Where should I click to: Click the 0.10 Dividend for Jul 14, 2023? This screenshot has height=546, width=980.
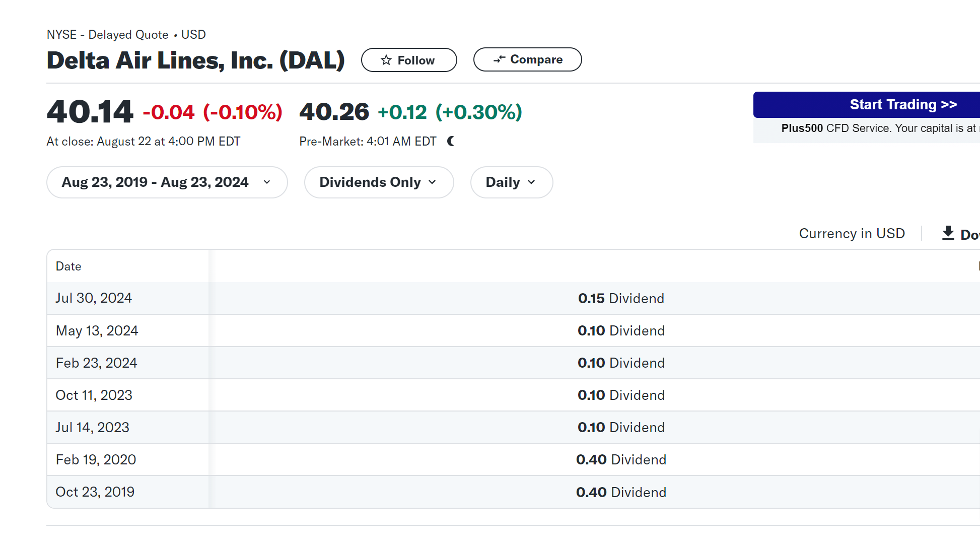(x=621, y=428)
